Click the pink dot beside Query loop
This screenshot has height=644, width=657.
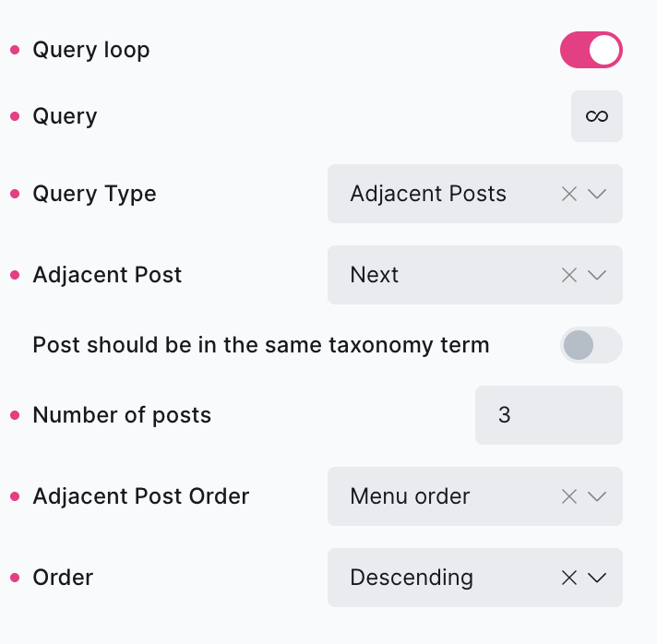(x=15, y=50)
